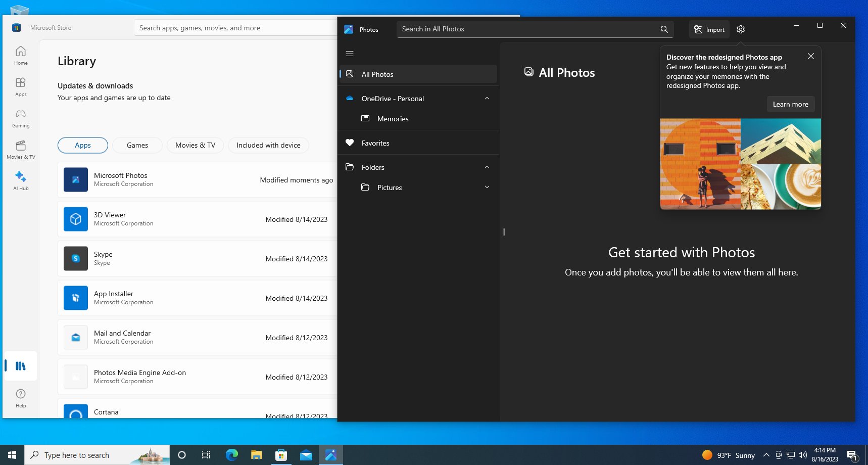Click the Home icon in Microsoft Store

tap(20, 55)
